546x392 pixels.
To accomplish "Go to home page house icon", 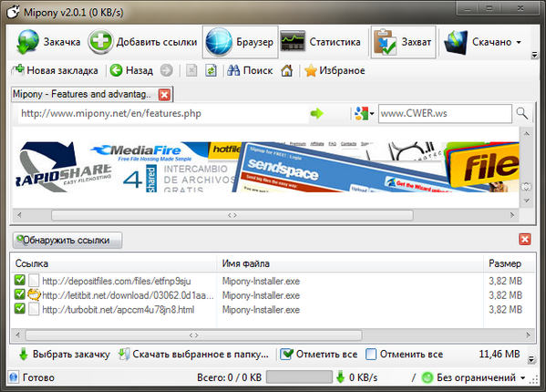I will point(287,71).
